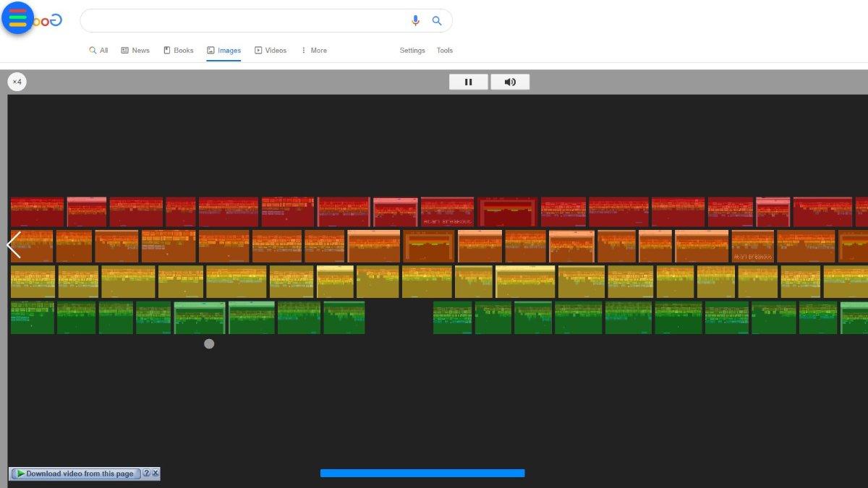The height and width of the screenshot is (488, 868).
Task: Open the Settings menu
Action: (412, 51)
